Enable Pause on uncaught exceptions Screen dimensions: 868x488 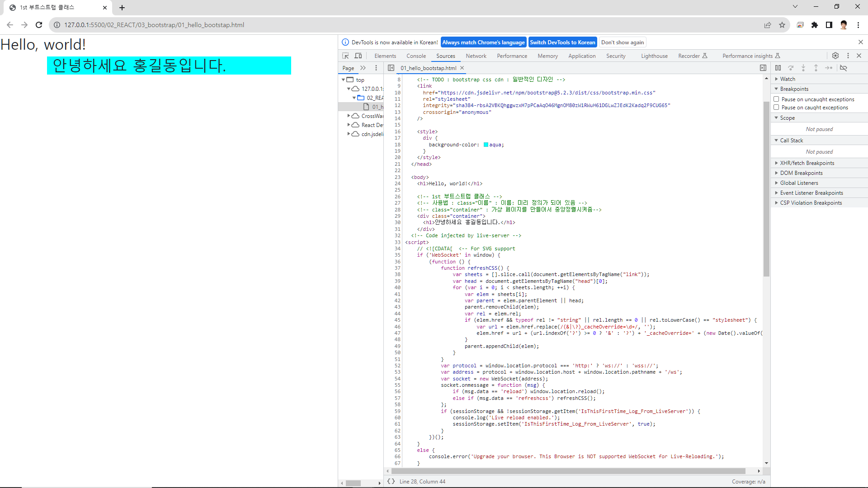(776, 99)
